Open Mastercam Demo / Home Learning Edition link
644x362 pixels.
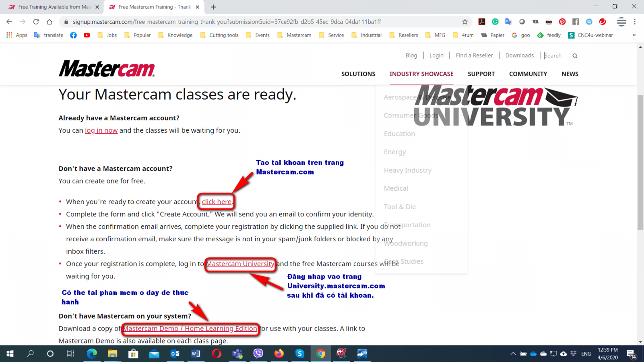pos(190,329)
